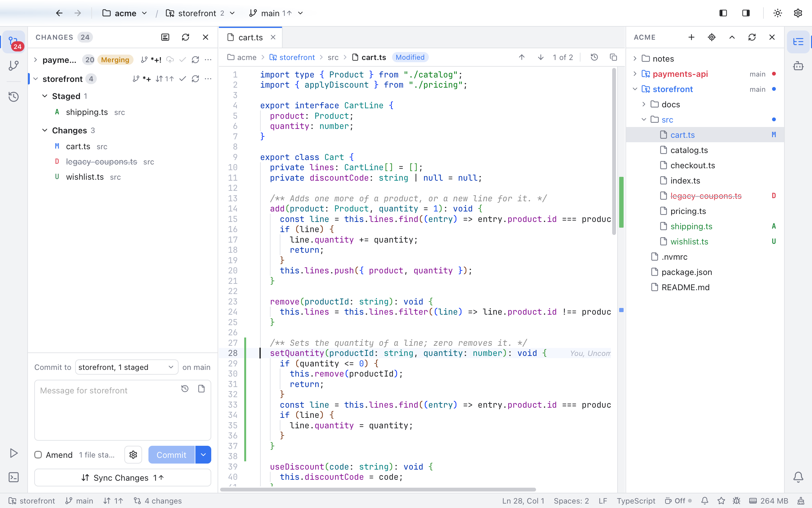The height and width of the screenshot is (508, 812).
Task: Open assistant robot icon in right sidebar
Action: tap(798, 65)
